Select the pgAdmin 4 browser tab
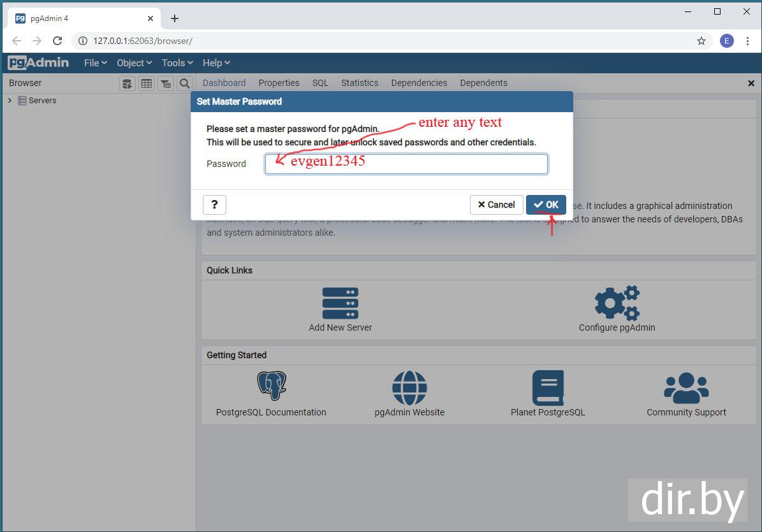762x532 pixels. click(x=84, y=18)
